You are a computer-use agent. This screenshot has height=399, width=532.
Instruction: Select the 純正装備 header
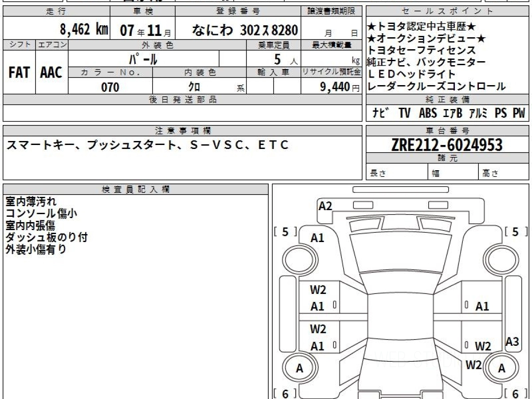447,100
